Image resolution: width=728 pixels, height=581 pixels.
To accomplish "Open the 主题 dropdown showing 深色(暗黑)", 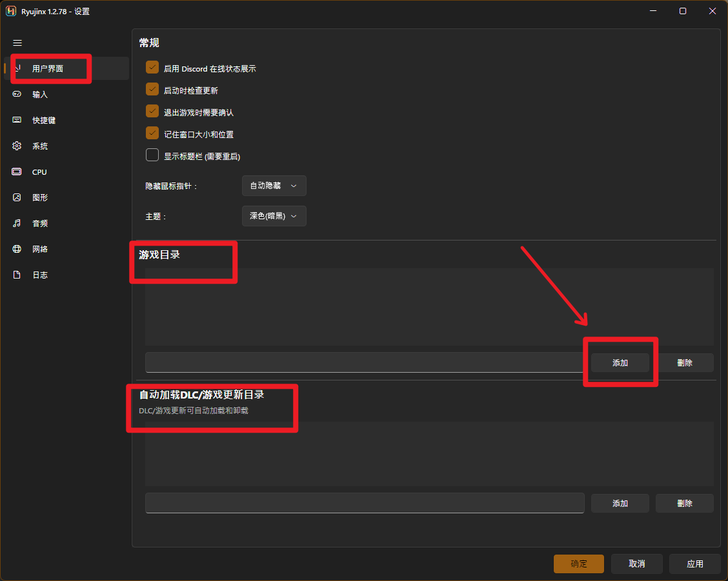I will coord(274,216).
